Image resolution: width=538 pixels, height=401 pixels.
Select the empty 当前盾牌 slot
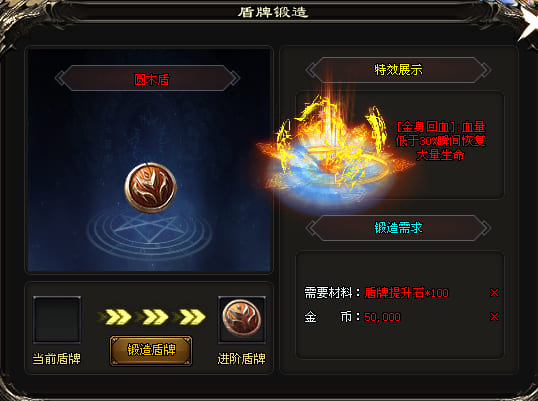click(x=57, y=320)
